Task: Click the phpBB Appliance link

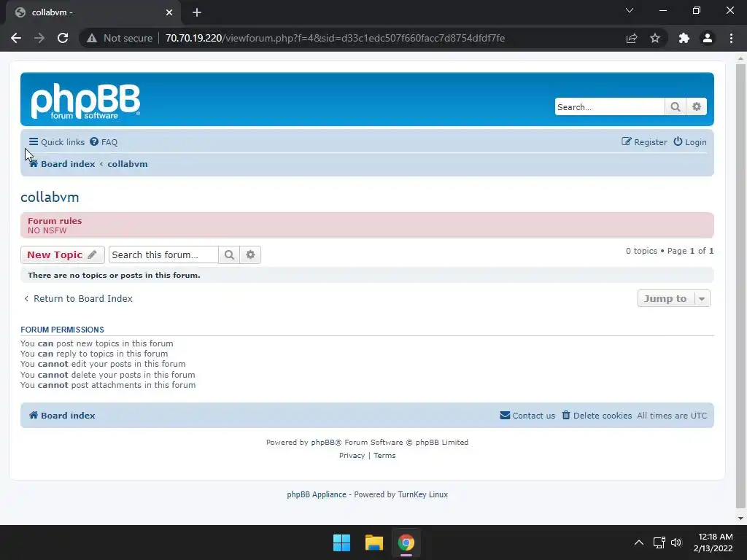Action: 317,495
